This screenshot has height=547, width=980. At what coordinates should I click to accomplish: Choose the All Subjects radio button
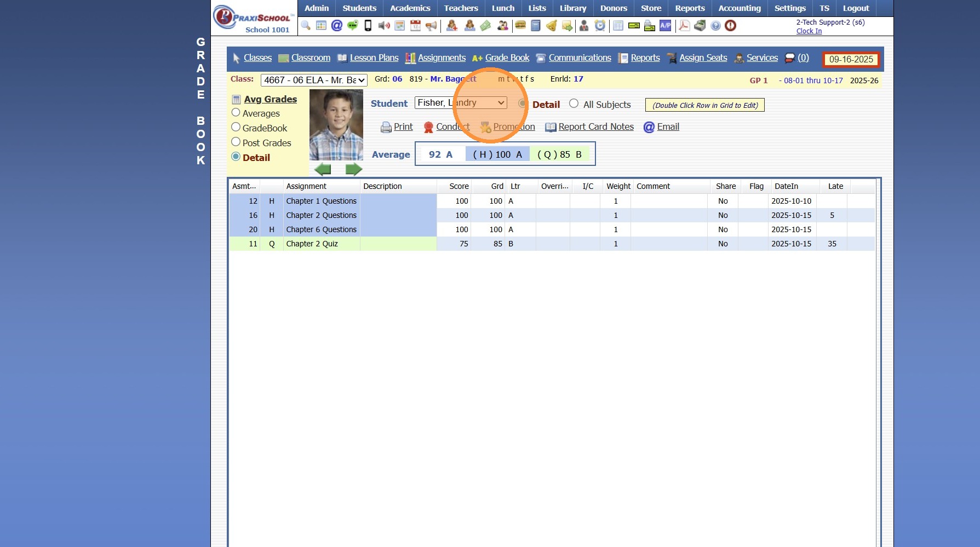(x=574, y=104)
